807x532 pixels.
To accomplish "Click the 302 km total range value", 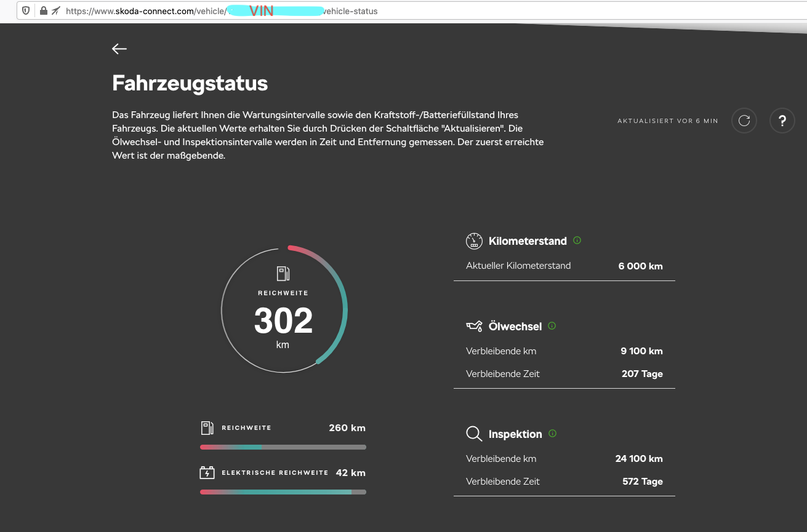I will pyautogui.click(x=283, y=321).
